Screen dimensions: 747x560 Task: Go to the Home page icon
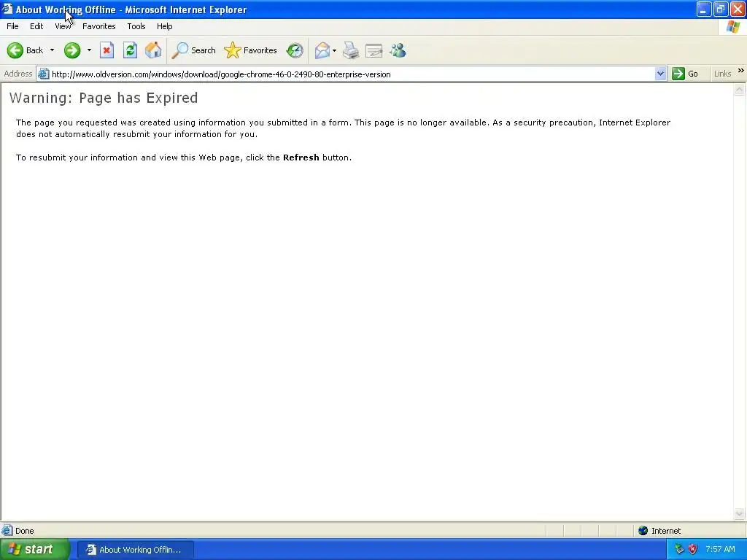tap(153, 50)
